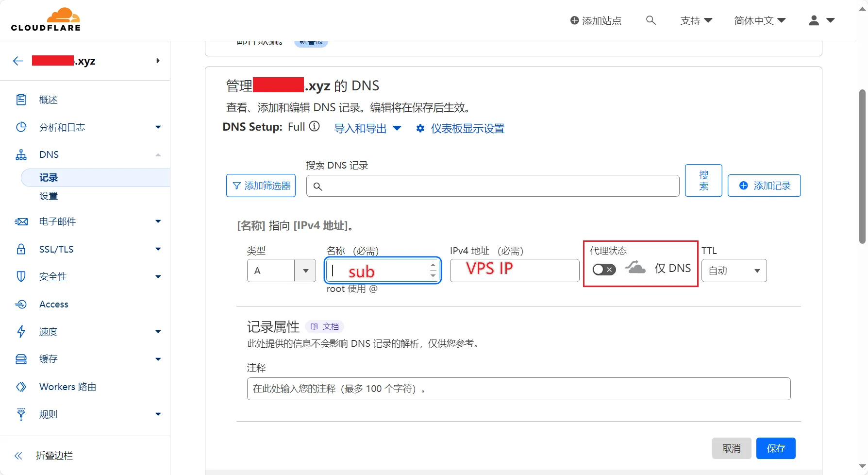
Task: Click the 添加站点 button
Action: click(596, 20)
